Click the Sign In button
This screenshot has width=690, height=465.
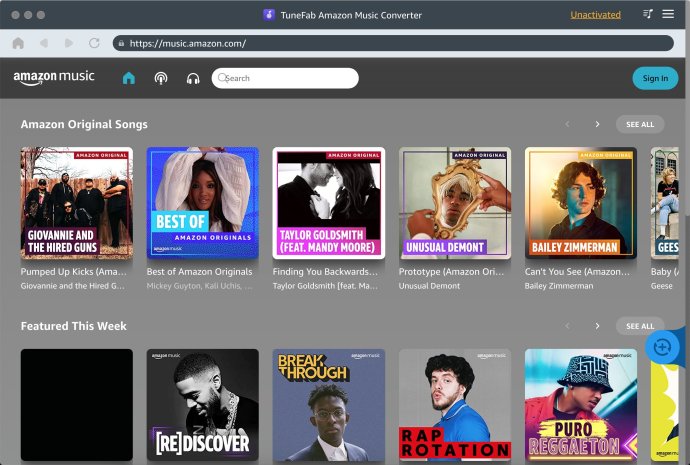click(x=655, y=78)
